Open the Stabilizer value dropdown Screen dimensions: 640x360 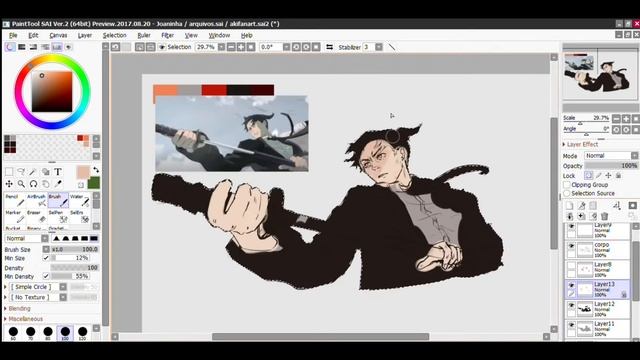tap(379, 47)
